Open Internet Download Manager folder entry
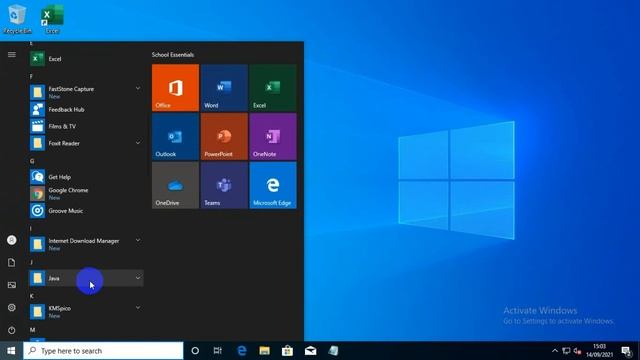The height and width of the screenshot is (360, 640). point(86,244)
